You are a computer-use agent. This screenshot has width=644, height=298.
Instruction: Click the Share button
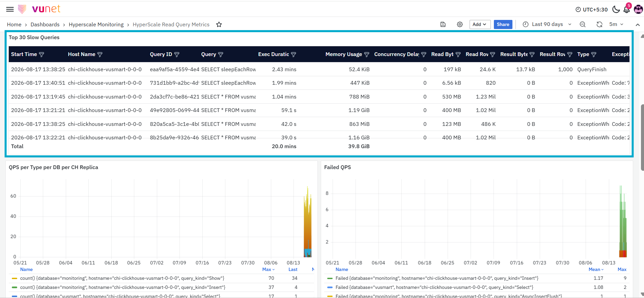tap(503, 24)
